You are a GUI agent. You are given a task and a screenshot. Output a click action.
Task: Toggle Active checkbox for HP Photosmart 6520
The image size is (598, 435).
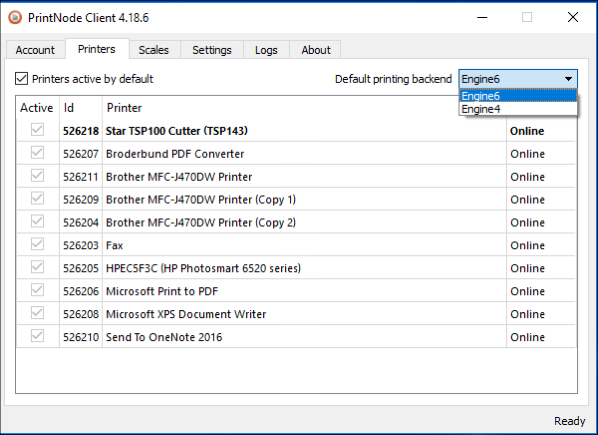click(x=37, y=267)
